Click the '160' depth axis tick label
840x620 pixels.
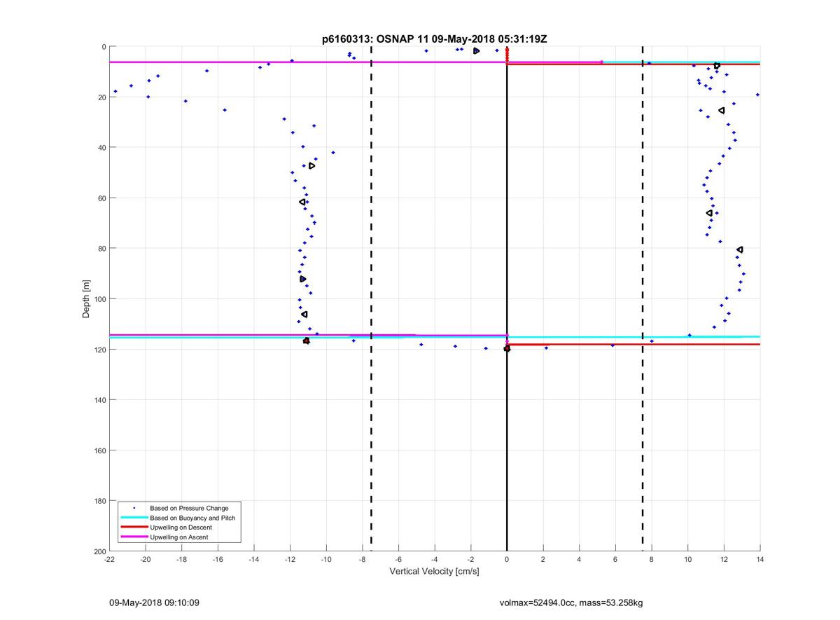click(99, 450)
